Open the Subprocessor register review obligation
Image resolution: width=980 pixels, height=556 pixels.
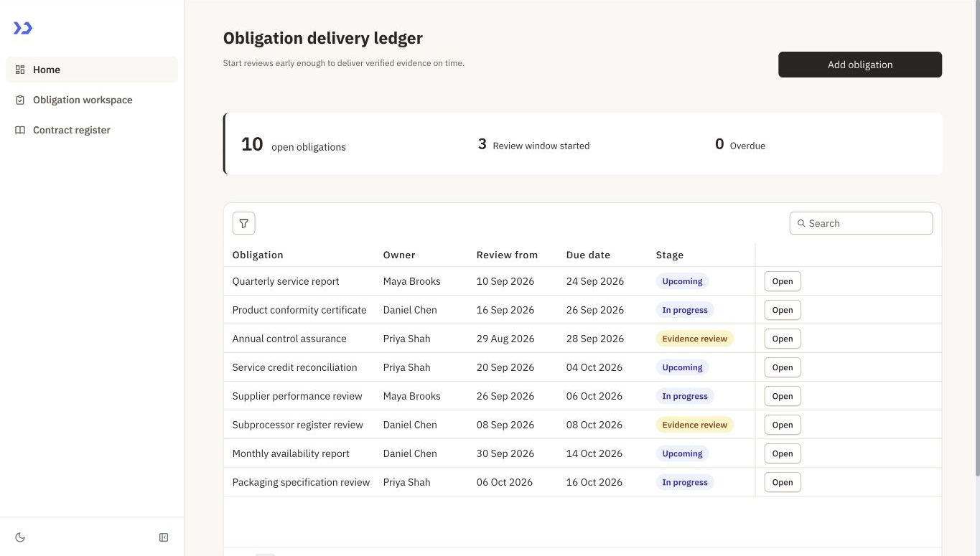click(x=783, y=425)
